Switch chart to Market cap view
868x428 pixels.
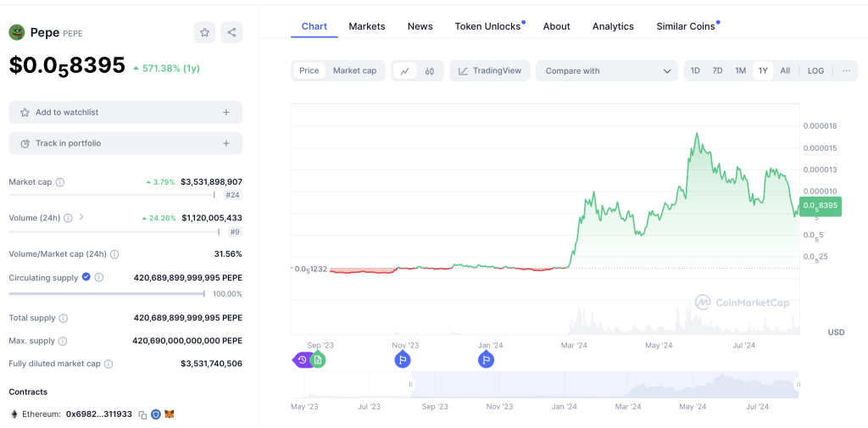click(x=354, y=71)
